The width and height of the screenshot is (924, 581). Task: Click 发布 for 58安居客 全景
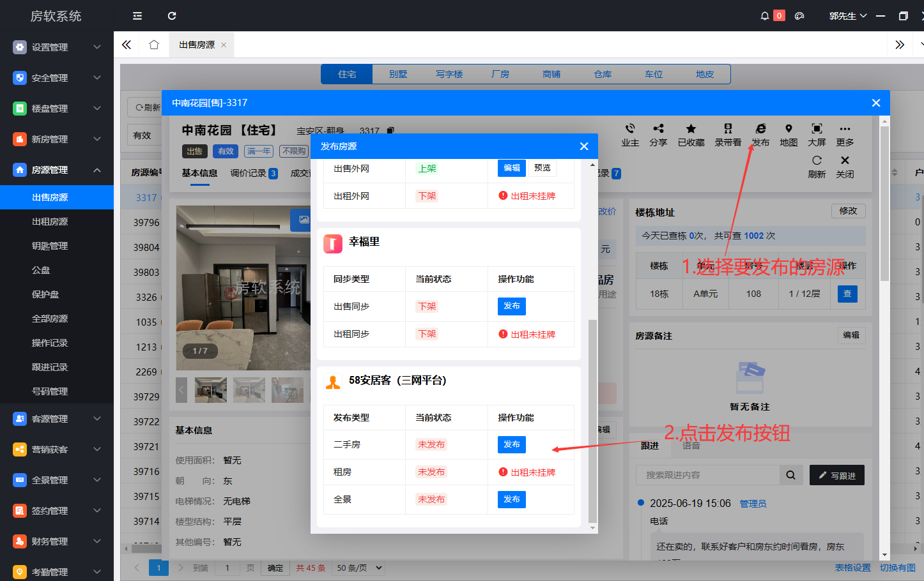click(x=512, y=499)
